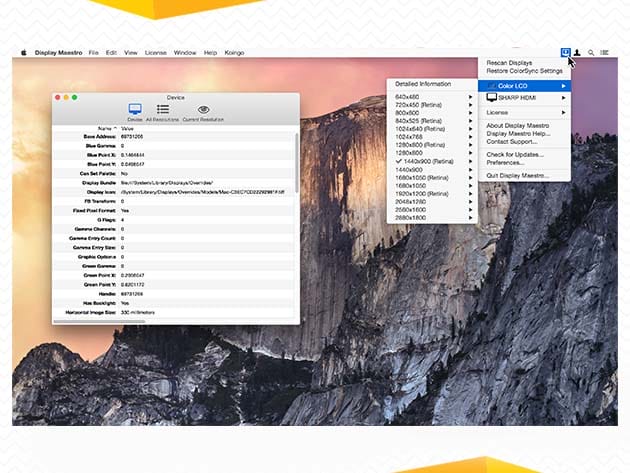Open Spotlight search magnifier icon
This screenshot has height=473, width=630.
coord(591,52)
